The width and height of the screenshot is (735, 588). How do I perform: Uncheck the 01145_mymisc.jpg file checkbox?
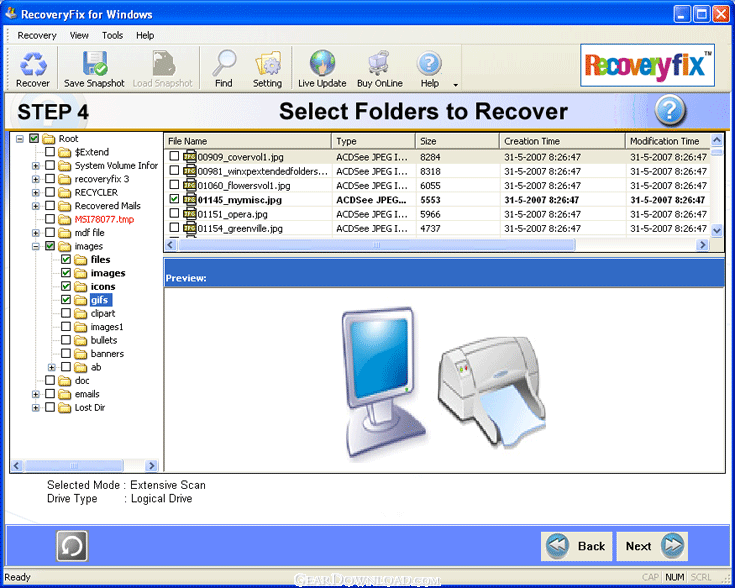click(174, 199)
